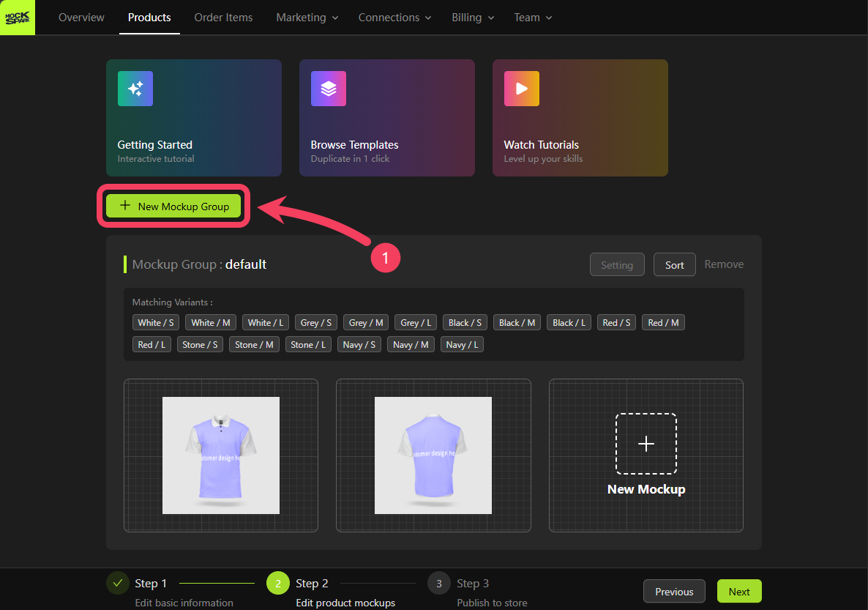The width and height of the screenshot is (868, 610).
Task: Click the Sort button
Action: (x=674, y=265)
